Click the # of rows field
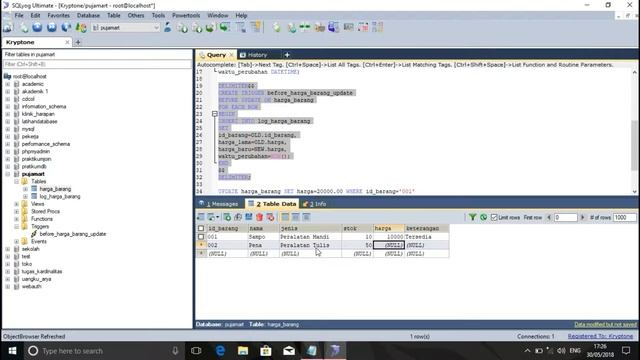This screenshot has width=640, height=360. click(624, 217)
